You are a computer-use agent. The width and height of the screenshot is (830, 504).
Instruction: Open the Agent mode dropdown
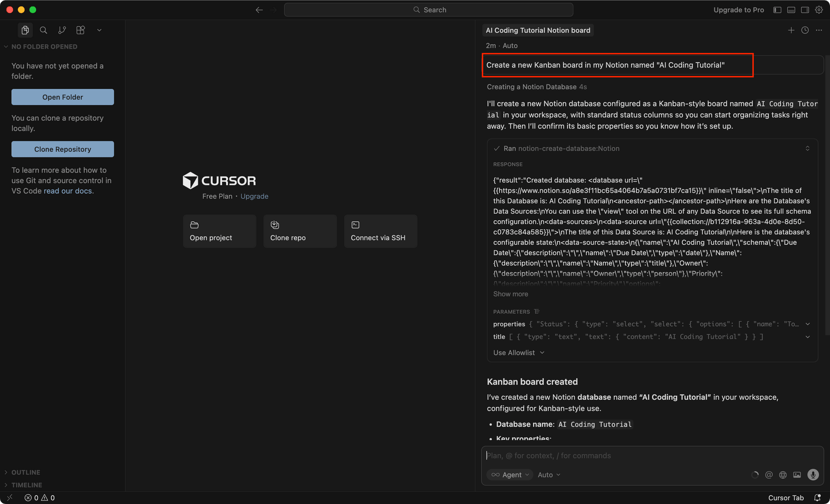510,475
